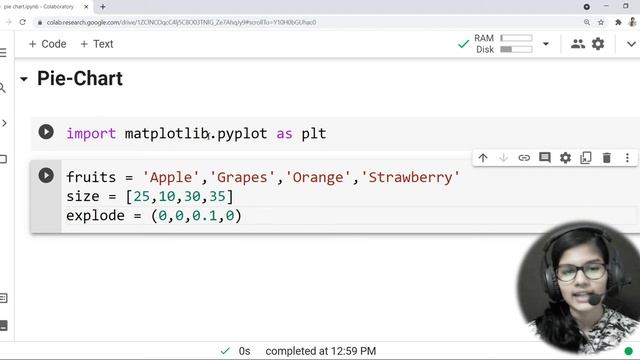Click the browser address bar URL
Viewport: 640px width, 360px height.
click(181, 22)
